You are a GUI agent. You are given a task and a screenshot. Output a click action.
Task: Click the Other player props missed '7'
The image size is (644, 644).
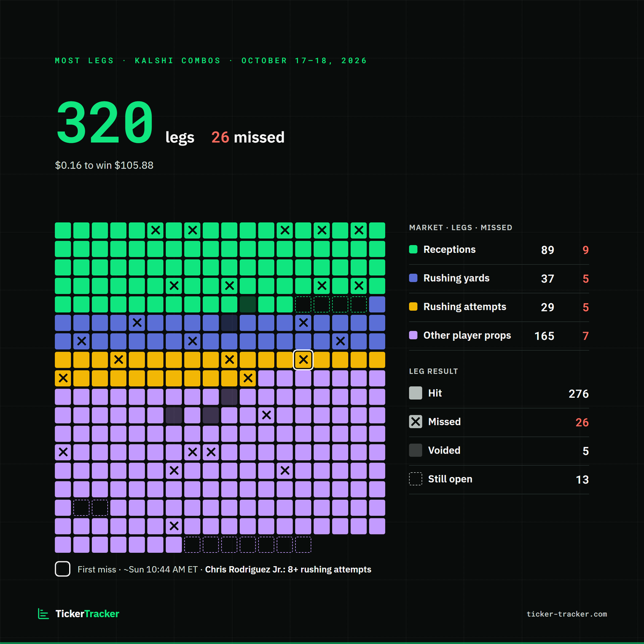tap(586, 336)
